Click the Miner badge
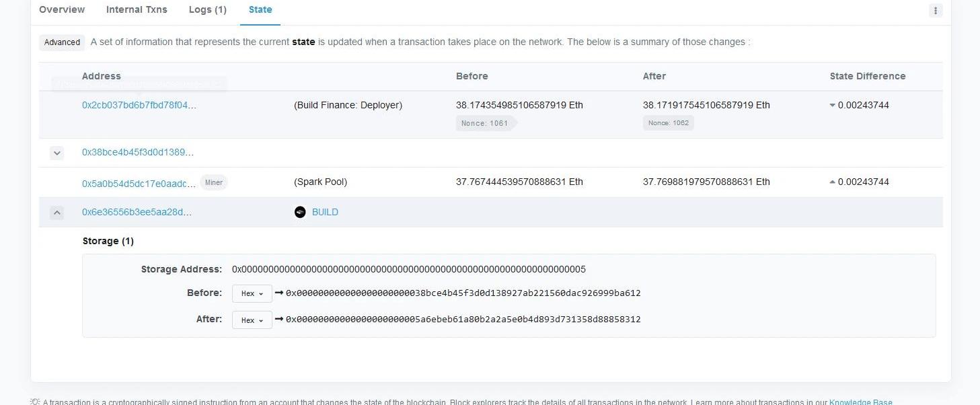 214,182
